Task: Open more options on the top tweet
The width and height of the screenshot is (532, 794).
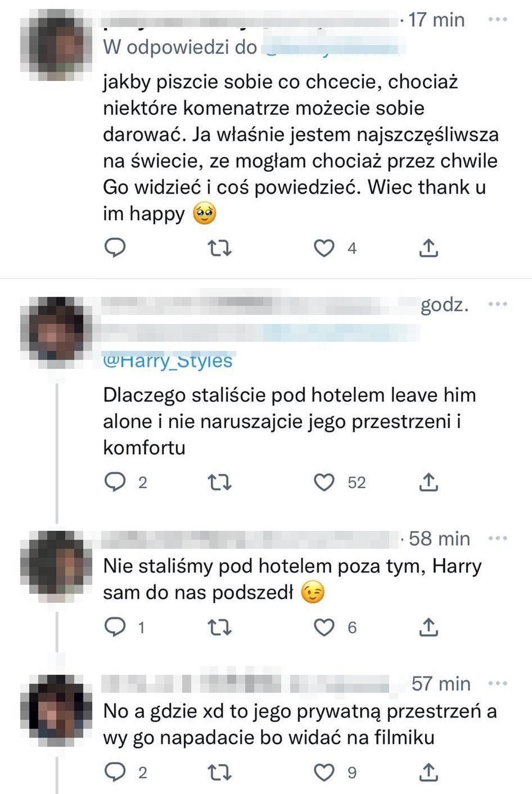Action: click(x=497, y=20)
